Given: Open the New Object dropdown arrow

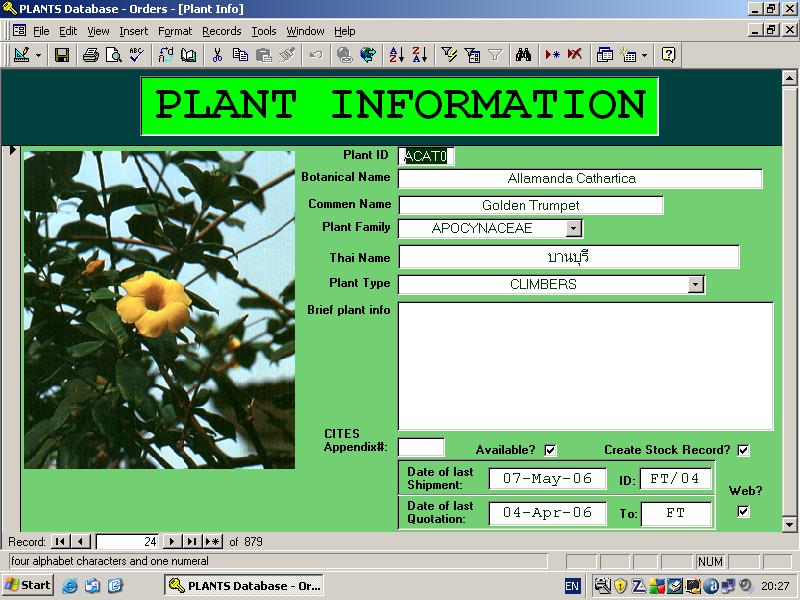Looking at the screenshot, I should (644, 55).
